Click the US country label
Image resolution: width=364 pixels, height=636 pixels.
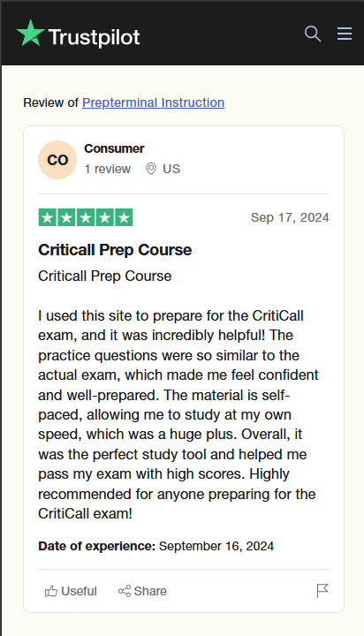[x=171, y=169]
